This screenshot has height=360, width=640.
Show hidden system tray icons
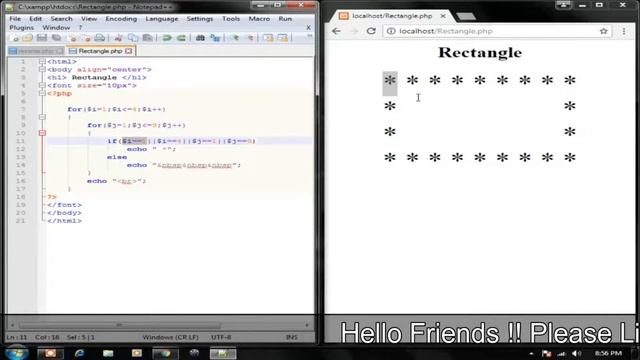[531, 353]
